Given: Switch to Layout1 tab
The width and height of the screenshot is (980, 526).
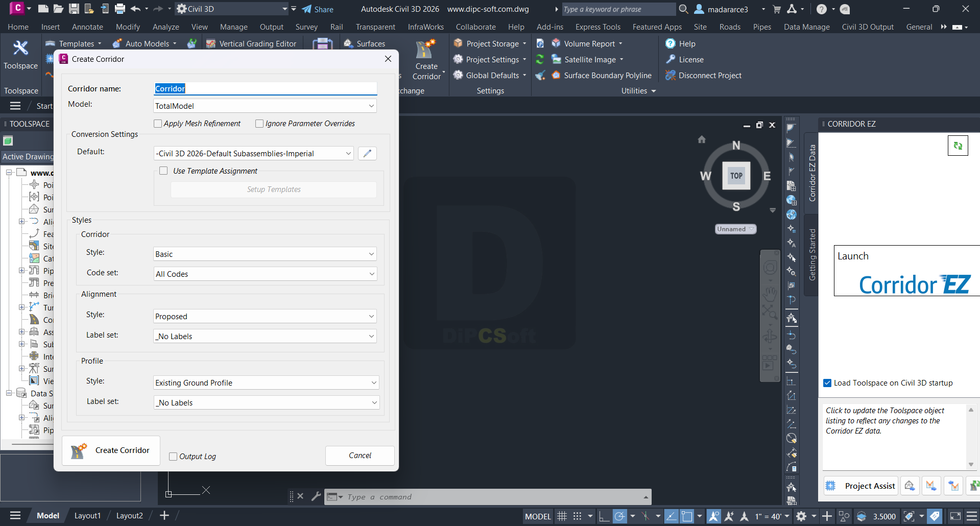Looking at the screenshot, I should click(x=88, y=516).
